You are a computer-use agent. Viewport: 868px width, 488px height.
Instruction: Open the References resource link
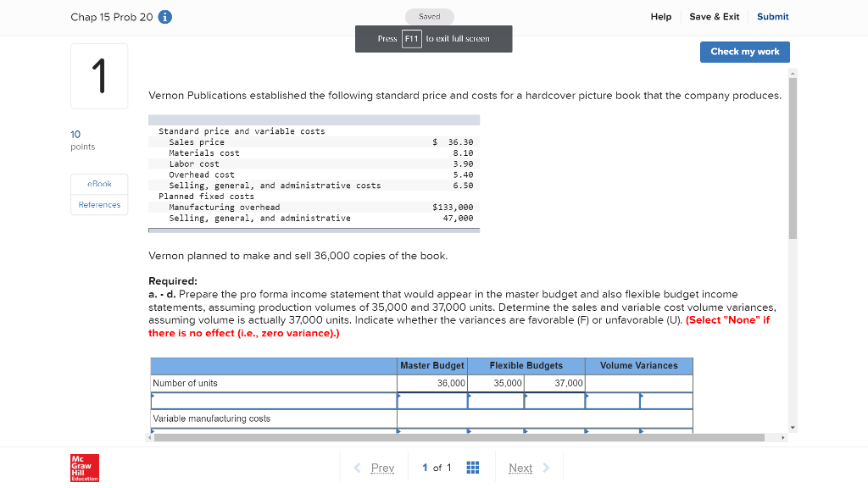click(99, 204)
